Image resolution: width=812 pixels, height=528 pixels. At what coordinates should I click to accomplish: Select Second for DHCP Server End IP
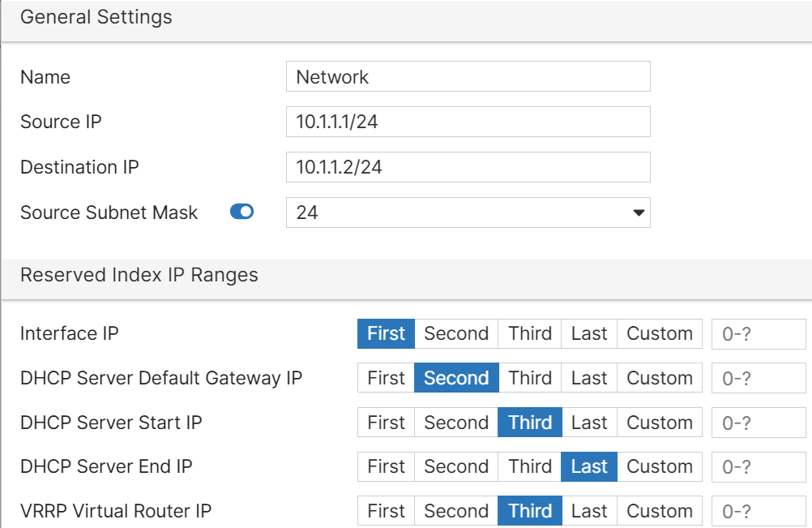456,466
